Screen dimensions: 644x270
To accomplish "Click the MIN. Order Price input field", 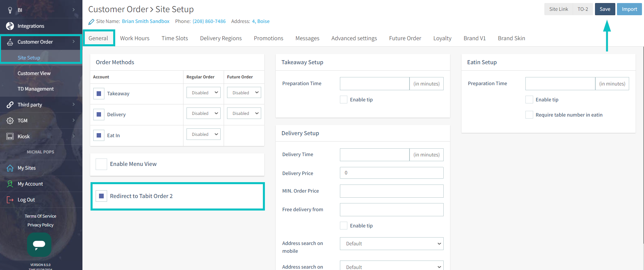I will coord(392,191).
